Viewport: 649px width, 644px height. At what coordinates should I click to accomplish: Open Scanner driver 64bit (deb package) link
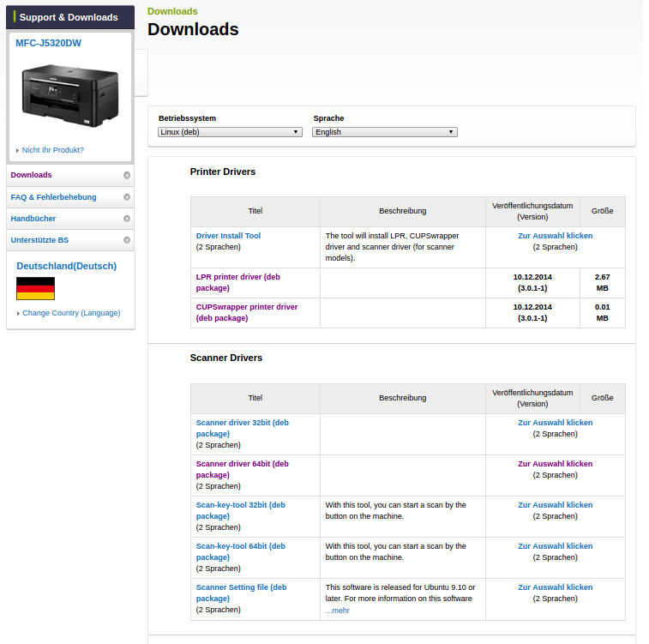coord(243,469)
